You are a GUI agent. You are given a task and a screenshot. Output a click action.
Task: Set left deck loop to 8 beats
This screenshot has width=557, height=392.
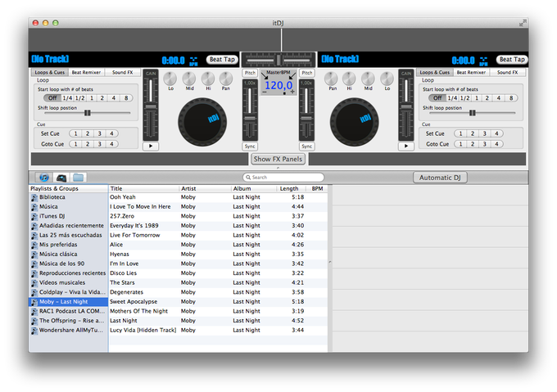[x=126, y=98]
